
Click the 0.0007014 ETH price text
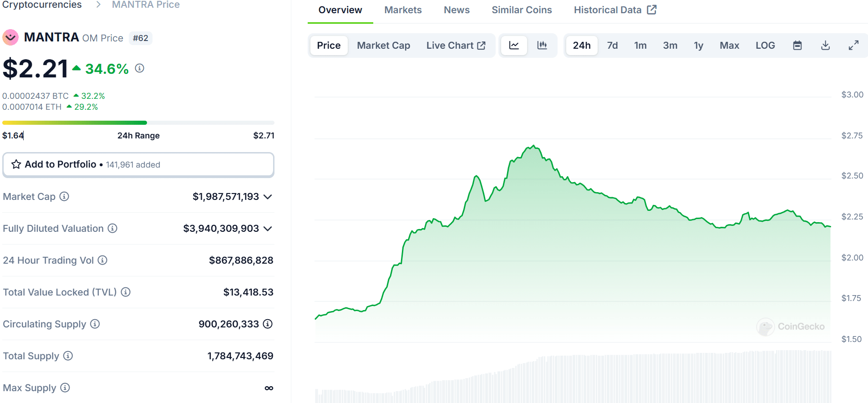[x=32, y=107]
